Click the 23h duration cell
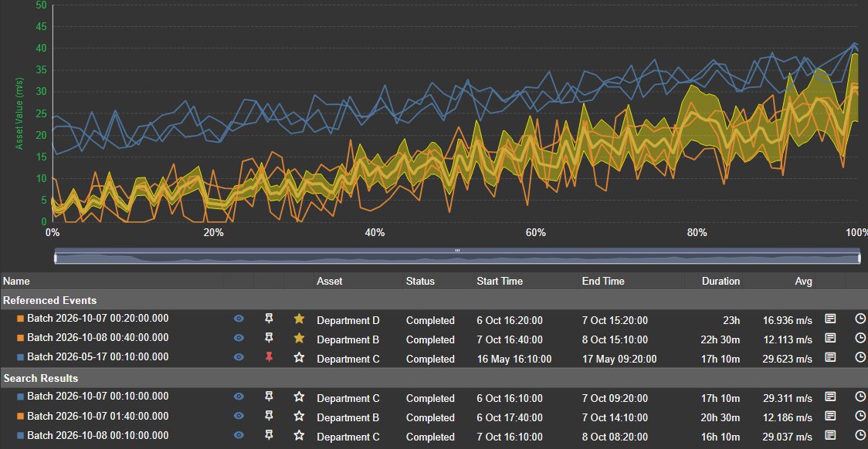 731,320
